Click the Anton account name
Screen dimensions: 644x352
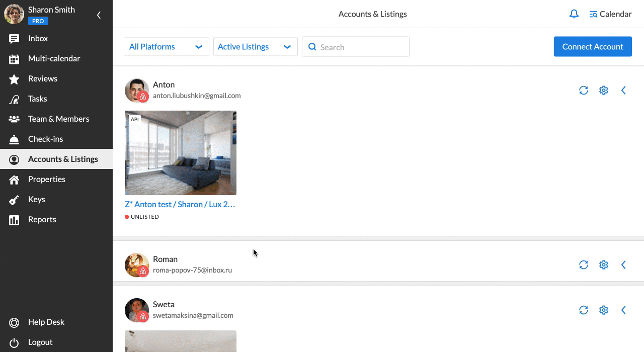(164, 84)
